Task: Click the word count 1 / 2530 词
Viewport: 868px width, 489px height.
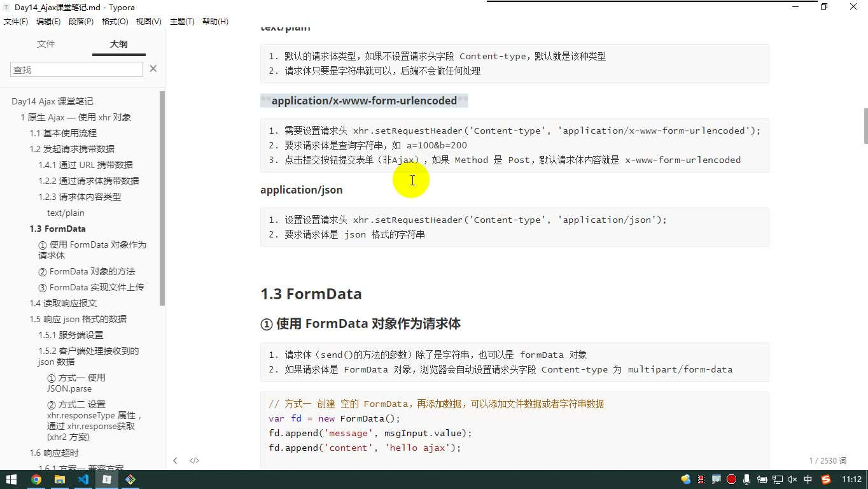Action: [828, 460]
